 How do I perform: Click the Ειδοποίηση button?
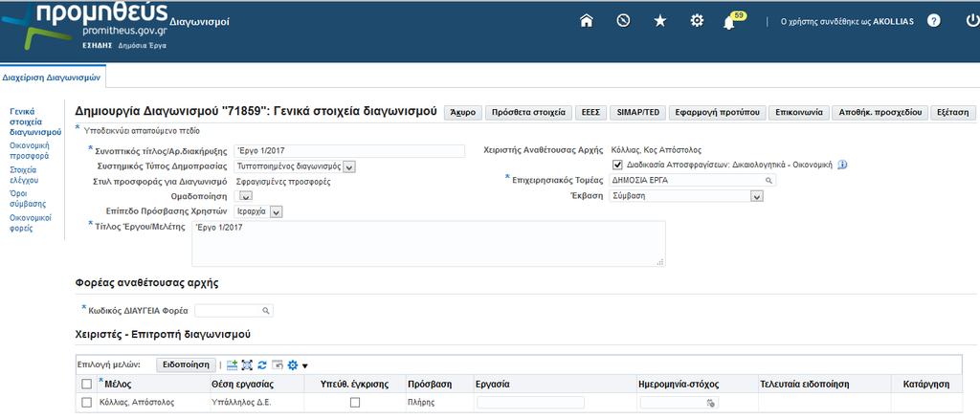(187, 364)
